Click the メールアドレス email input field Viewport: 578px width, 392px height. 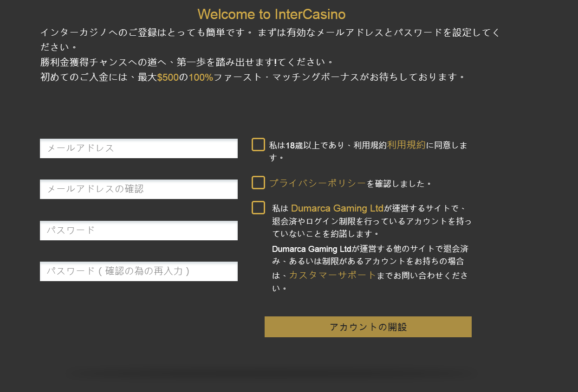(x=138, y=148)
